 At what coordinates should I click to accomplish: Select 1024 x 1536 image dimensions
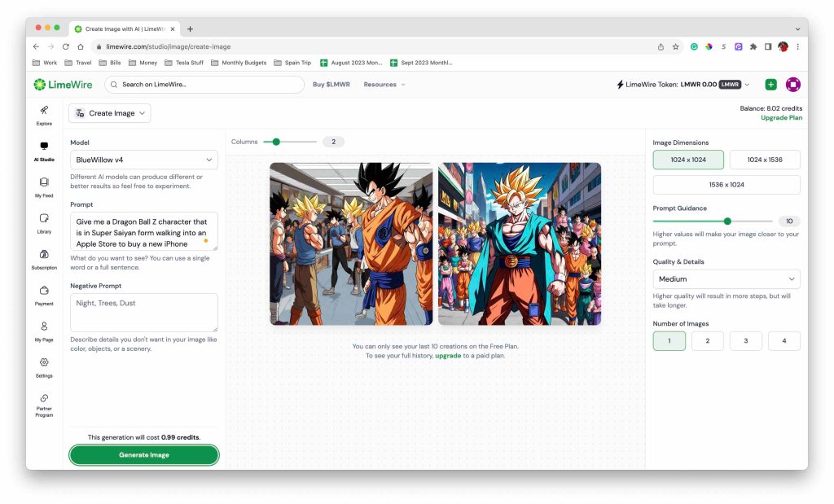pos(765,160)
